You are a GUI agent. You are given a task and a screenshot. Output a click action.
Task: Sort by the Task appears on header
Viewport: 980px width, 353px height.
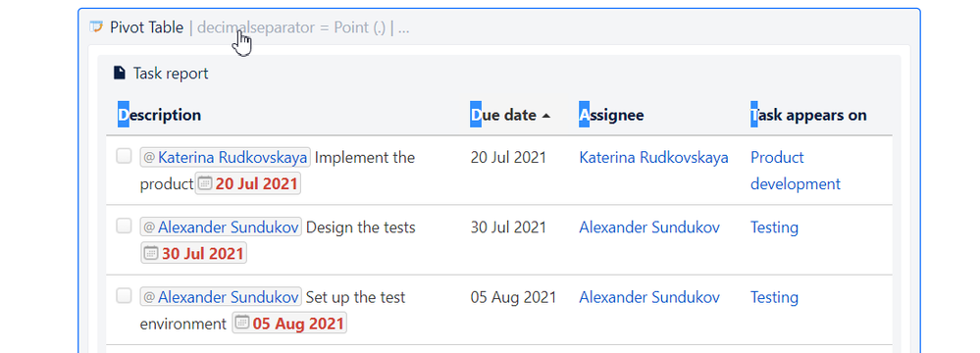click(808, 115)
